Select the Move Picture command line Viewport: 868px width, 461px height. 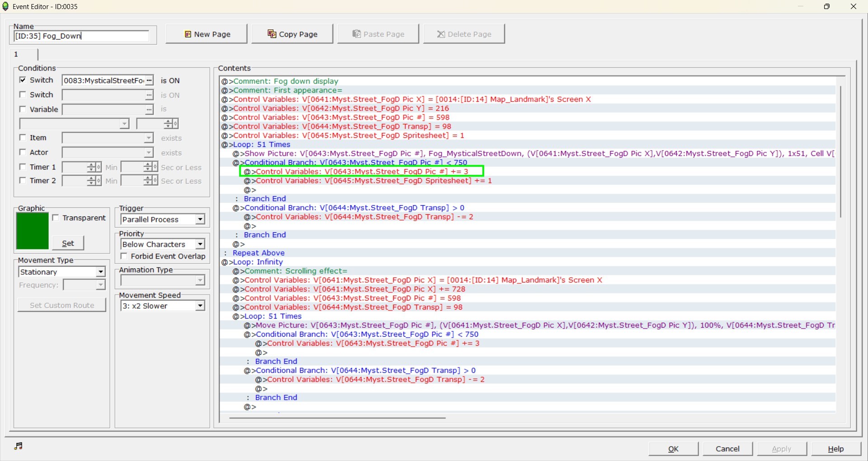(528, 325)
